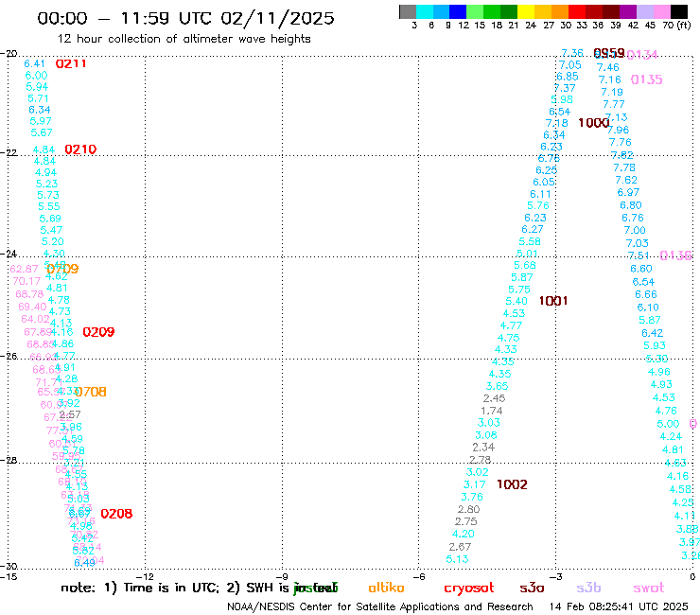Viewport: 700px width, 615px height.
Task: Click the red cryosat time label '0211'
Action: (x=71, y=64)
